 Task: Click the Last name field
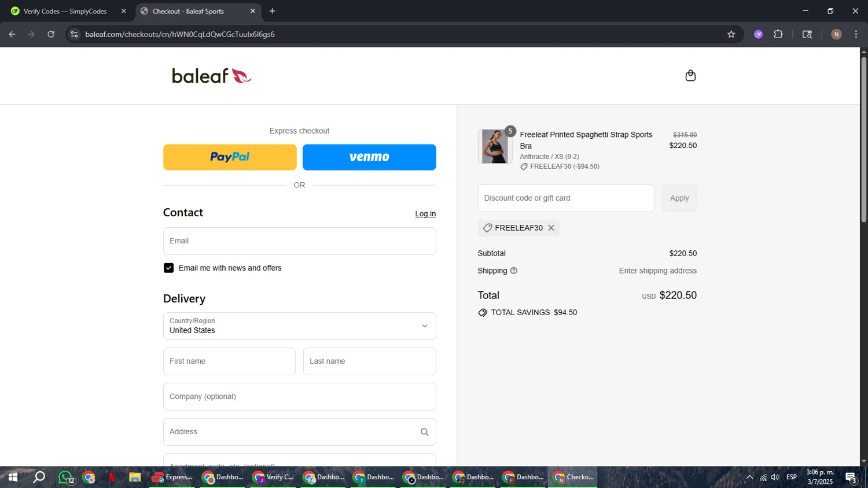tap(369, 361)
